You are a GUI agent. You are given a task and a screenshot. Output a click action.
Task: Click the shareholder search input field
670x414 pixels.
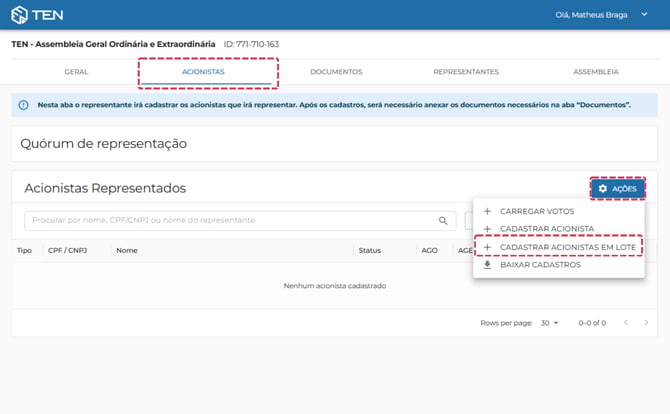click(240, 220)
